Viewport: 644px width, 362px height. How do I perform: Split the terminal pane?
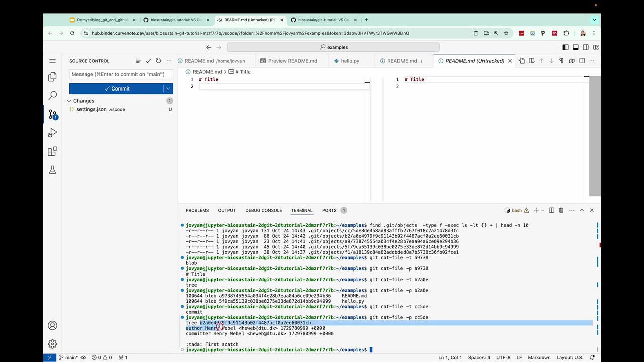(551, 210)
